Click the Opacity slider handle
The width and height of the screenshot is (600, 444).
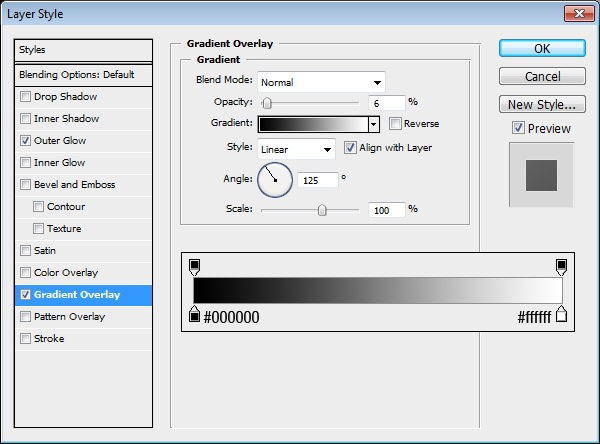[x=267, y=103]
